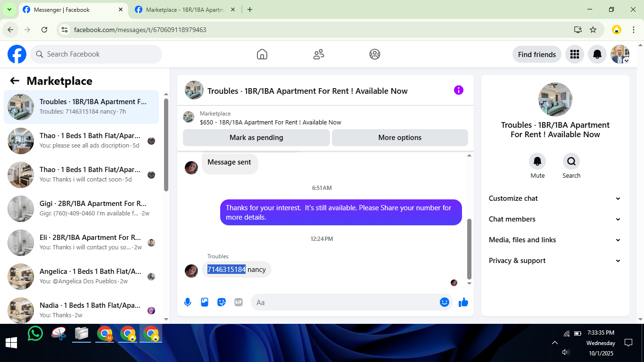The width and height of the screenshot is (644, 362).
Task: Click the volume icon in system tray
Action: [x=566, y=352]
